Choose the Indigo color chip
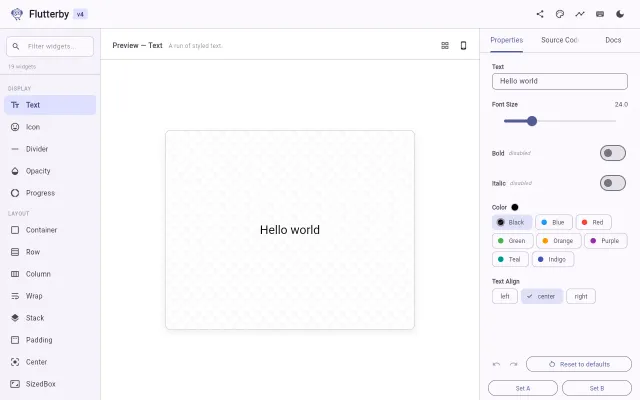 [x=553, y=259]
